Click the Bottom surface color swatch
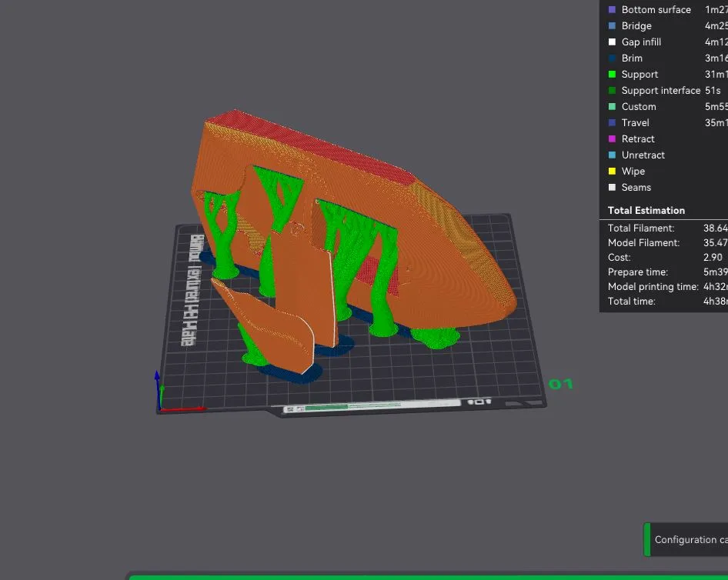The width and height of the screenshot is (728, 580). [x=612, y=10]
